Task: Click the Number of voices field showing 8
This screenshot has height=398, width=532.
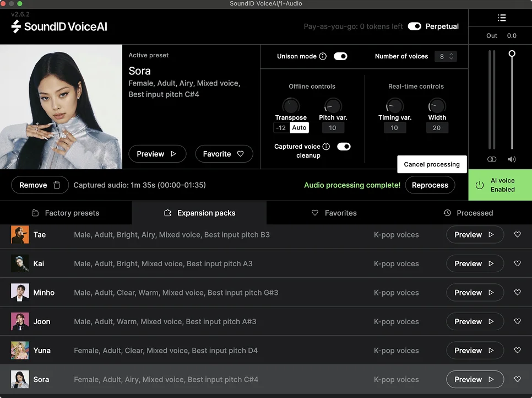Action: [x=442, y=56]
